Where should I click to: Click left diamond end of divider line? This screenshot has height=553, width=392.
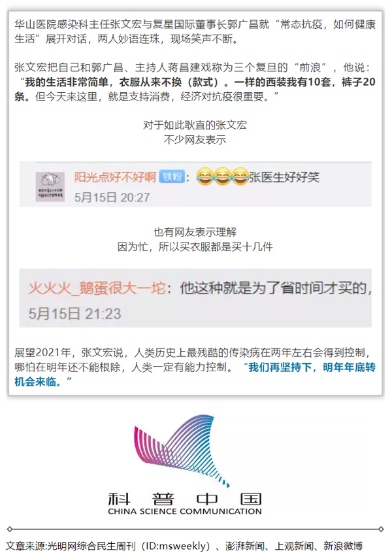[10, 529]
